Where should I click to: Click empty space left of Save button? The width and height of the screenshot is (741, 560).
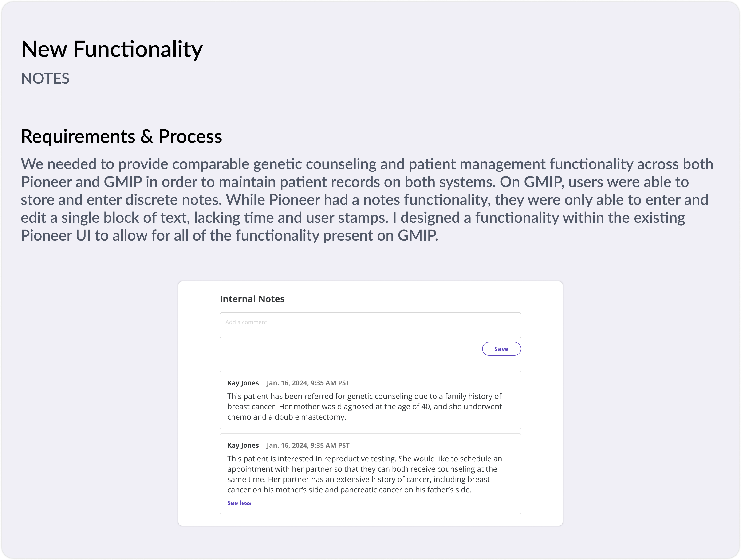pyautogui.click(x=348, y=349)
